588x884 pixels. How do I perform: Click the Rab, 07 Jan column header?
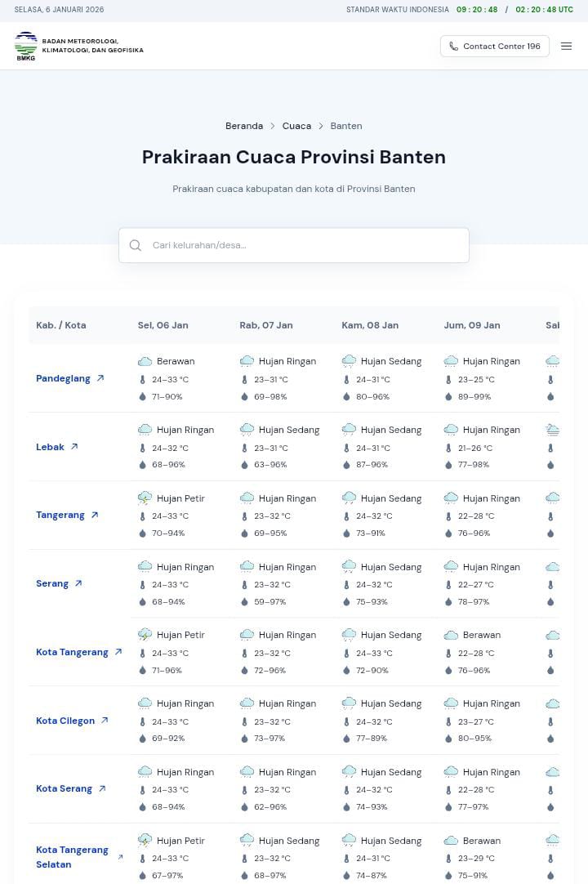(265, 325)
